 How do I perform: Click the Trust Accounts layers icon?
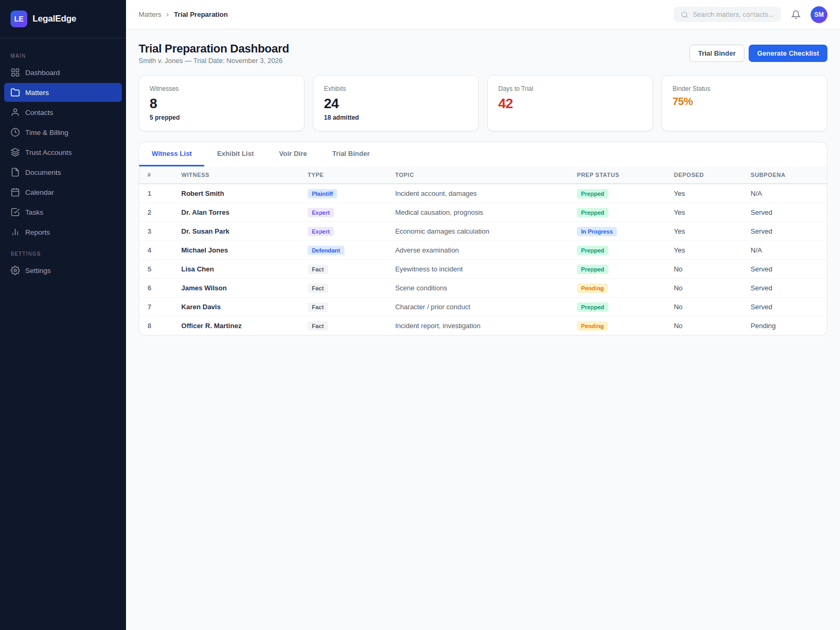(x=15, y=152)
